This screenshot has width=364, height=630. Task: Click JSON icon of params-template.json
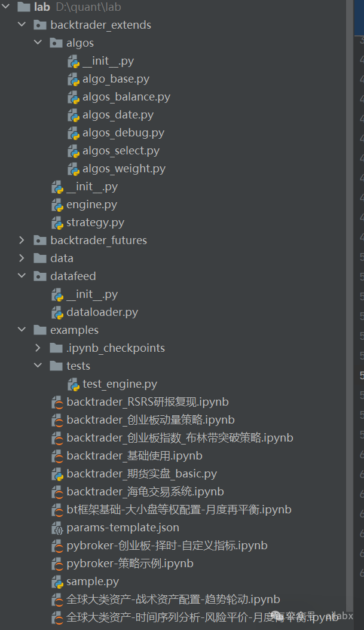pos(57,528)
